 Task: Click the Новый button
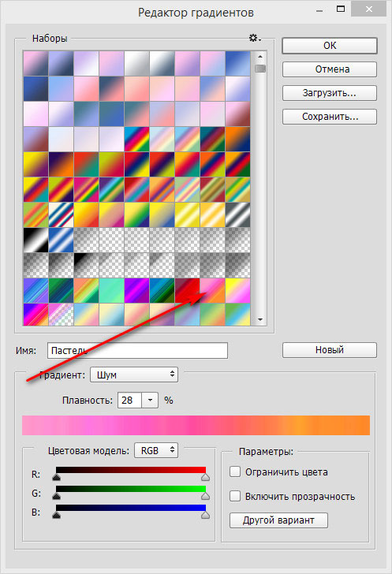(330, 350)
